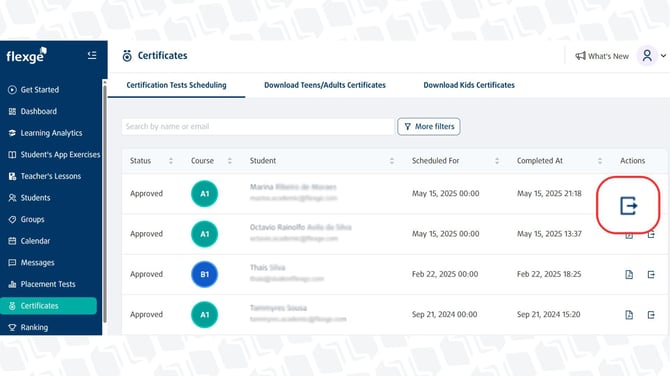The height and width of the screenshot is (376, 670).
Task: Sort the table by the Status column arrows
Action: coord(171,161)
